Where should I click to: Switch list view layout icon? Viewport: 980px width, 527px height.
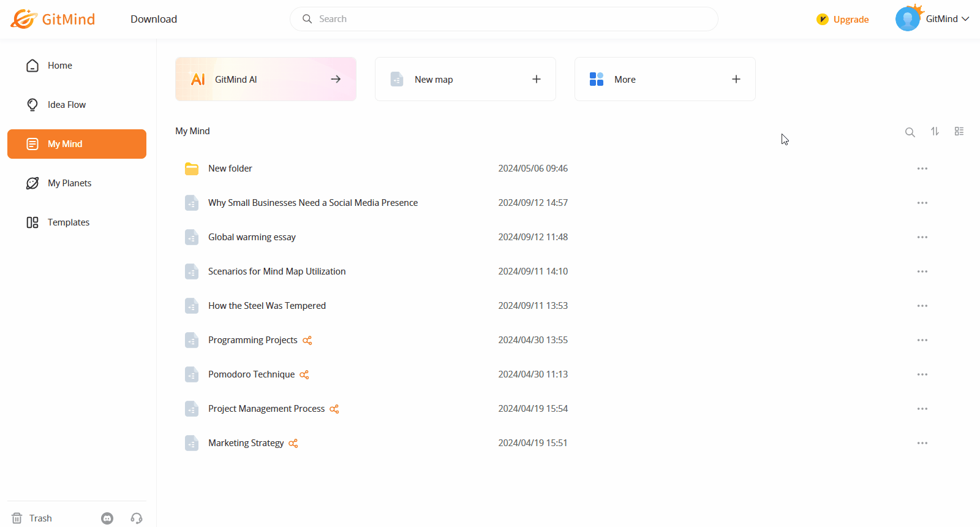959,132
